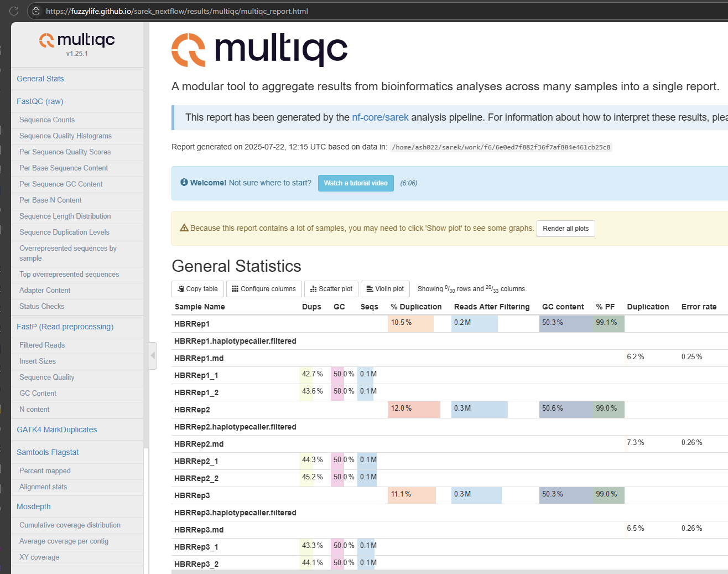This screenshot has height=574, width=728.
Task: Click the sidebar vertical scrollbar
Action: pos(146,235)
